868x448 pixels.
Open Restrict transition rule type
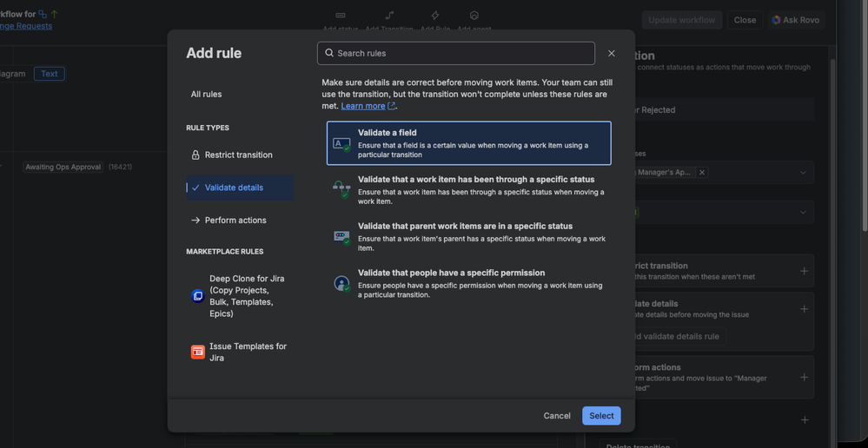tap(240, 155)
